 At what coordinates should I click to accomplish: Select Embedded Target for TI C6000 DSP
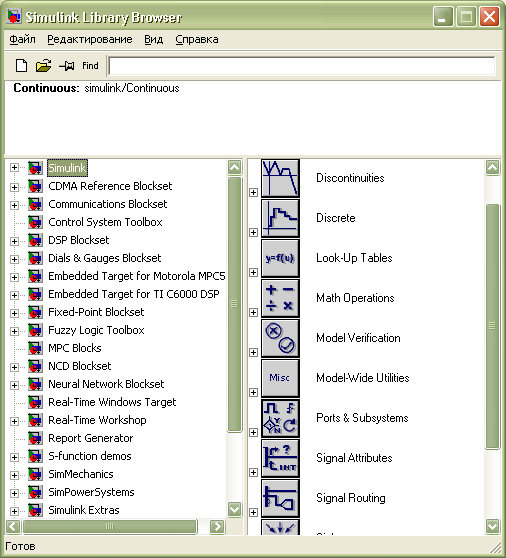pyautogui.click(x=133, y=294)
